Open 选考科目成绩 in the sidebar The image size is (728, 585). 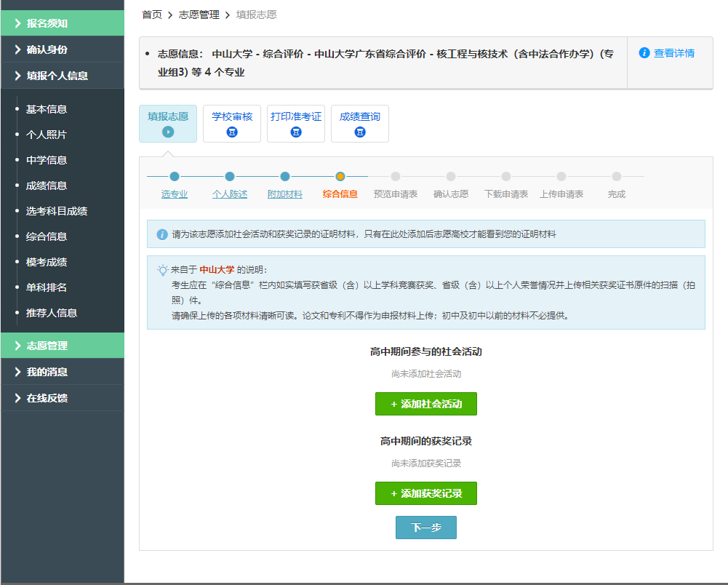coord(57,211)
